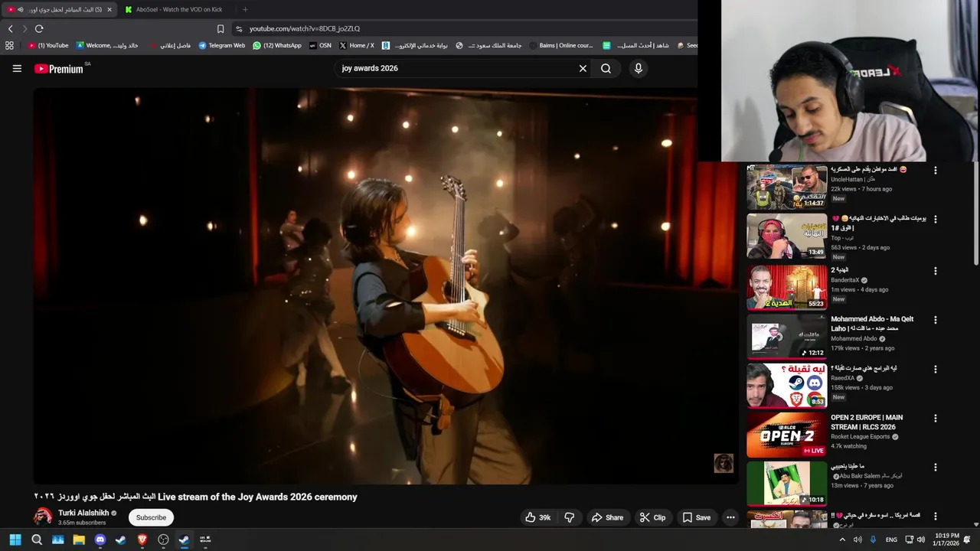Open the Welcome bookmark
980x551 pixels.
click(x=107, y=45)
